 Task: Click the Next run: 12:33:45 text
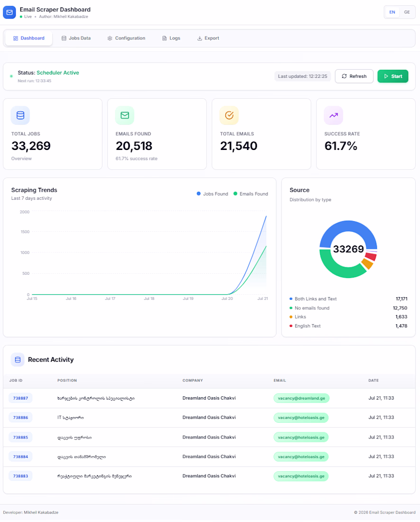[35, 81]
